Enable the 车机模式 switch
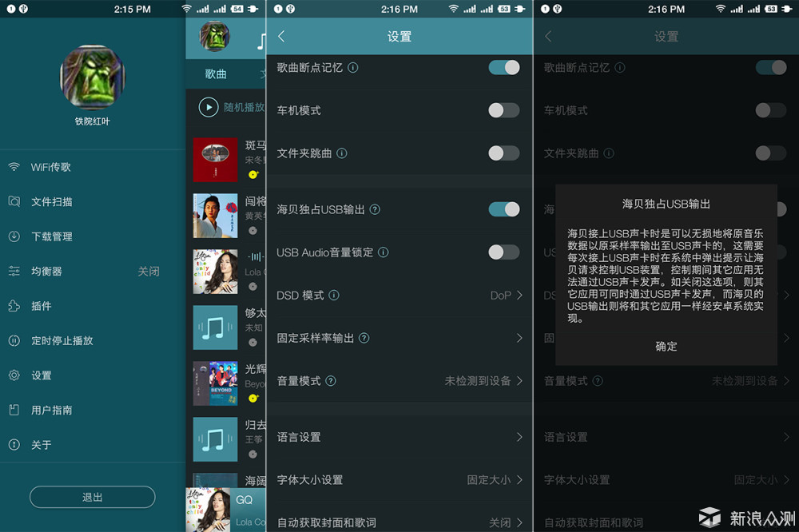The height and width of the screenshot is (532, 799). tap(503, 110)
